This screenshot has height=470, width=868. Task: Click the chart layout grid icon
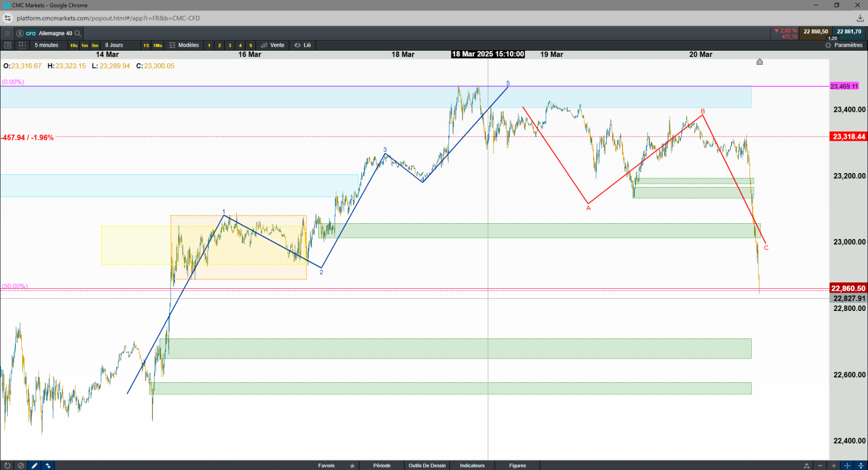pyautogui.click(x=22, y=45)
